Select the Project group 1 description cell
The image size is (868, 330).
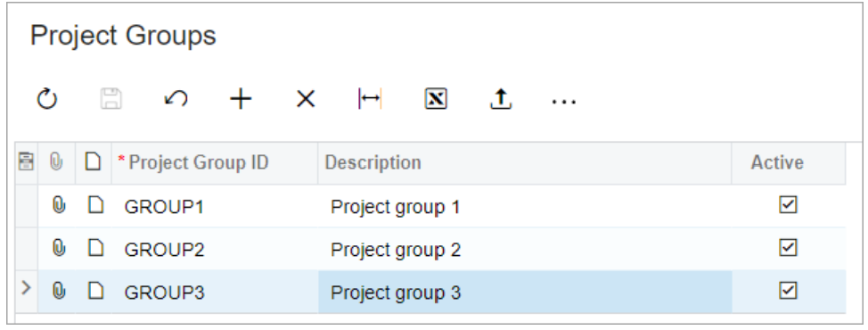[x=525, y=207]
